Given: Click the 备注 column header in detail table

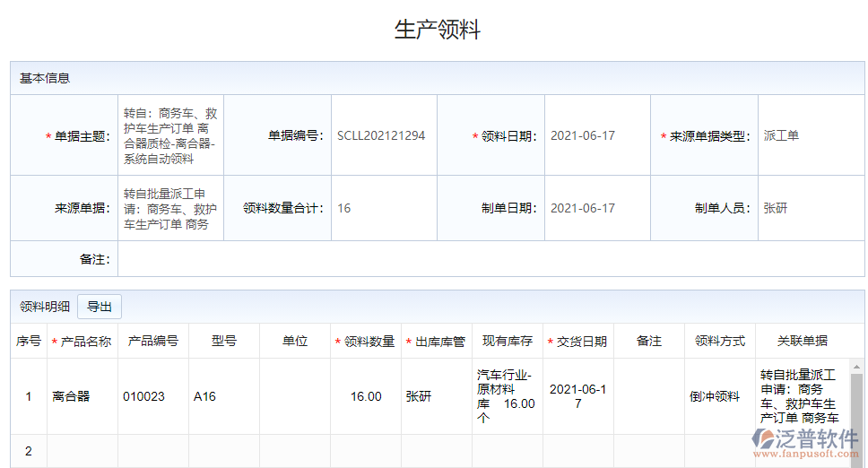Looking at the screenshot, I should coord(649,342).
